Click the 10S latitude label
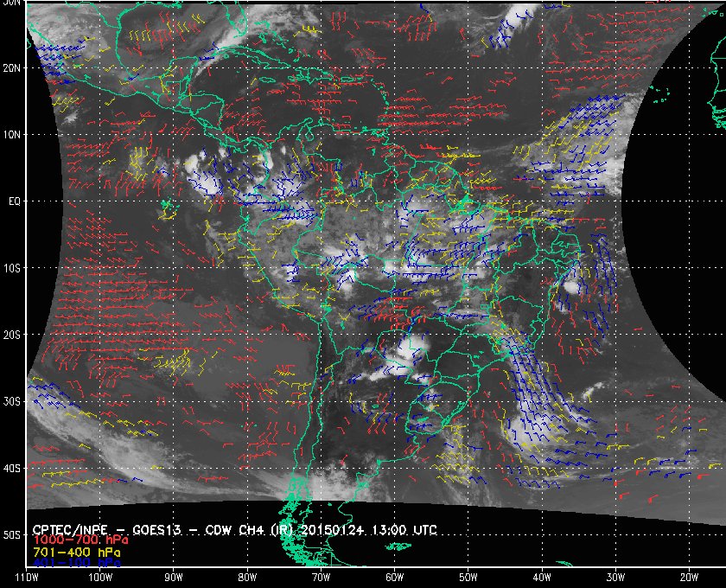 pyautogui.click(x=11, y=268)
